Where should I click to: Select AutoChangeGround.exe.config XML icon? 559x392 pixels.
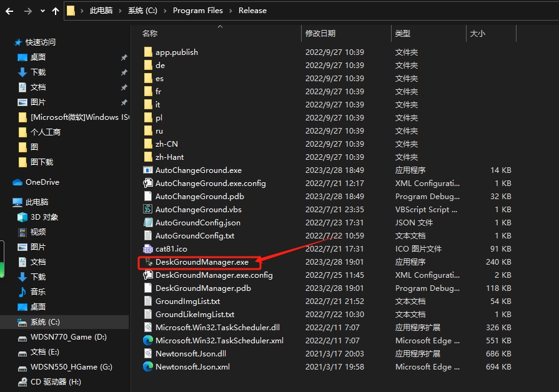[x=148, y=184]
